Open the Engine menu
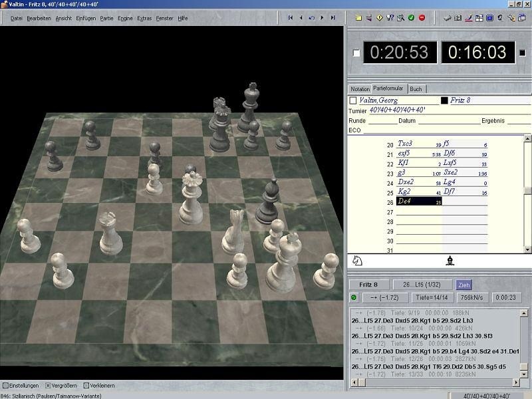 tap(125, 18)
